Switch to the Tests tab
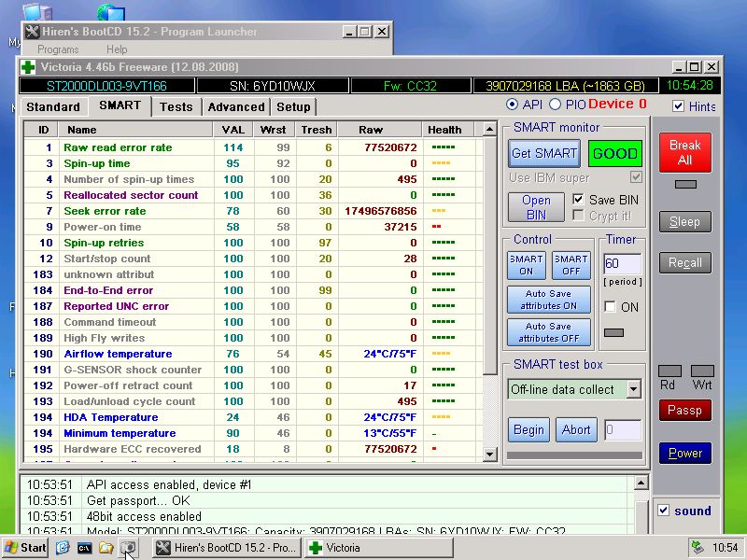This screenshot has height=560, width=747. point(176,106)
